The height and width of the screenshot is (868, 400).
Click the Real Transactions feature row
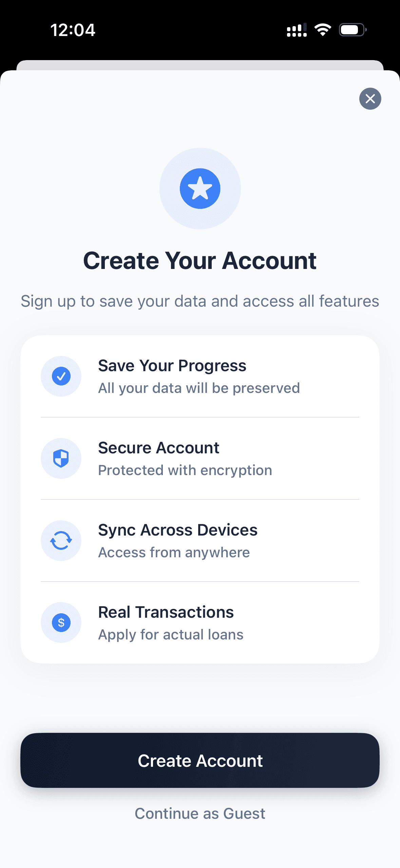point(200,622)
